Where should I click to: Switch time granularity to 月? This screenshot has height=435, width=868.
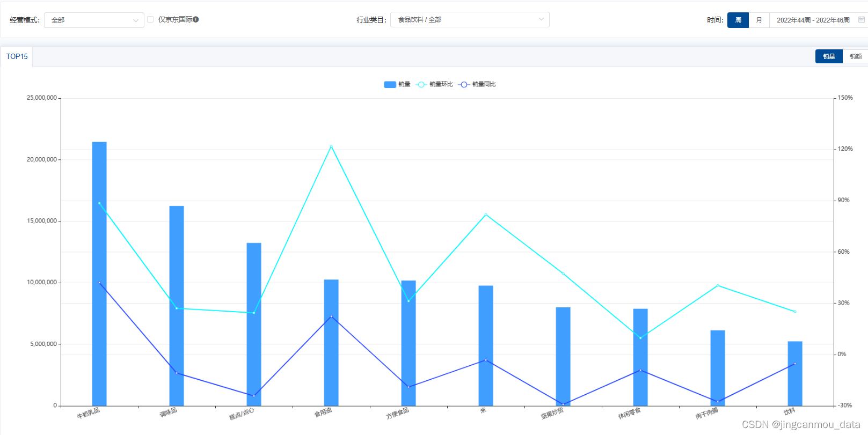coord(759,20)
